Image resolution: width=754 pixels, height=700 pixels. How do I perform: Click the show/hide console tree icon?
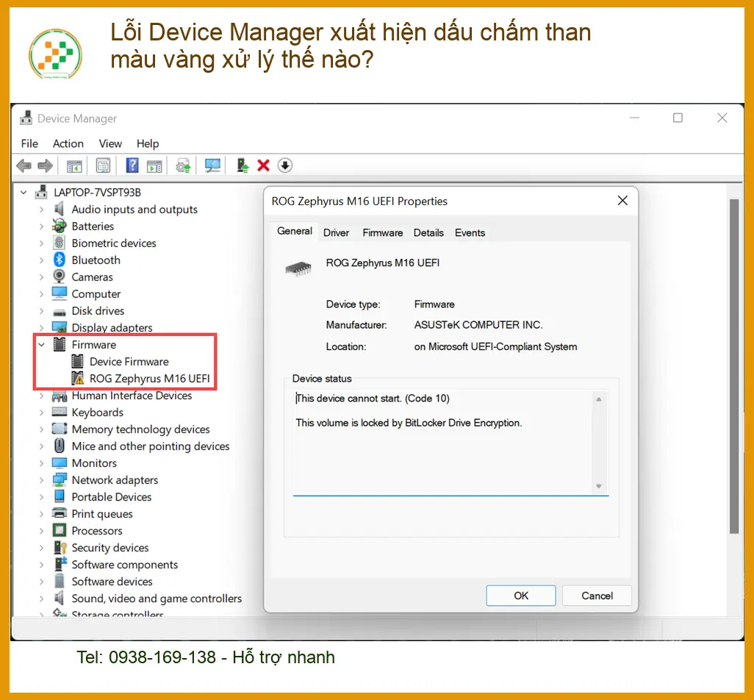coord(74,166)
